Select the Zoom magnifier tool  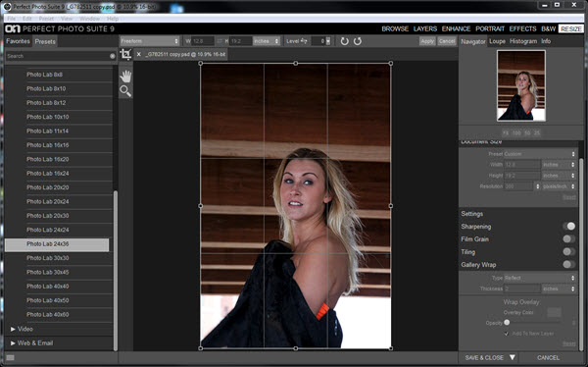tap(125, 91)
